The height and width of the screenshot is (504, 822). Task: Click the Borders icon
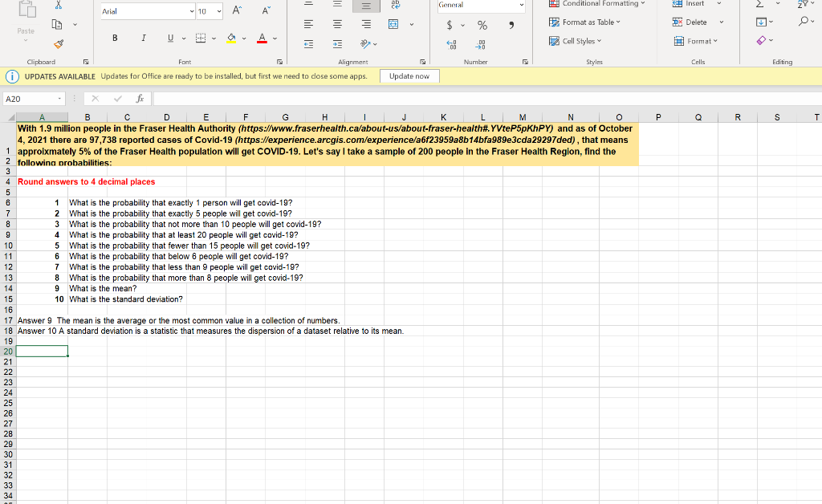pos(201,38)
